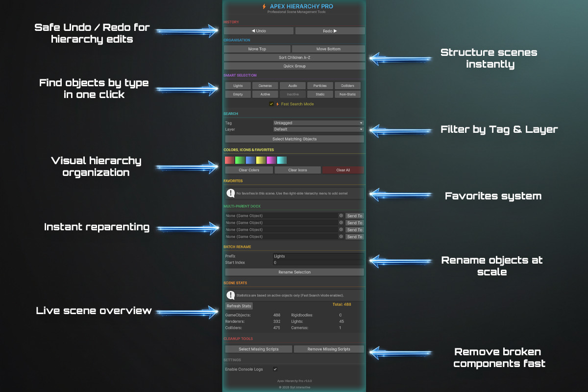The width and height of the screenshot is (588, 392).
Task: Toggle Fast Search Mode
Action: click(271, 103)
